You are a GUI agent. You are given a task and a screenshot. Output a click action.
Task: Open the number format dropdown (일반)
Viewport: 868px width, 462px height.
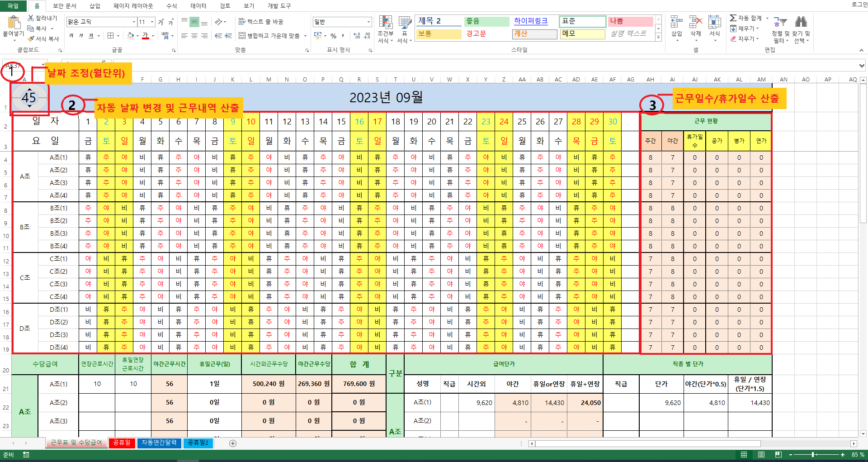(x=368, y=22)
